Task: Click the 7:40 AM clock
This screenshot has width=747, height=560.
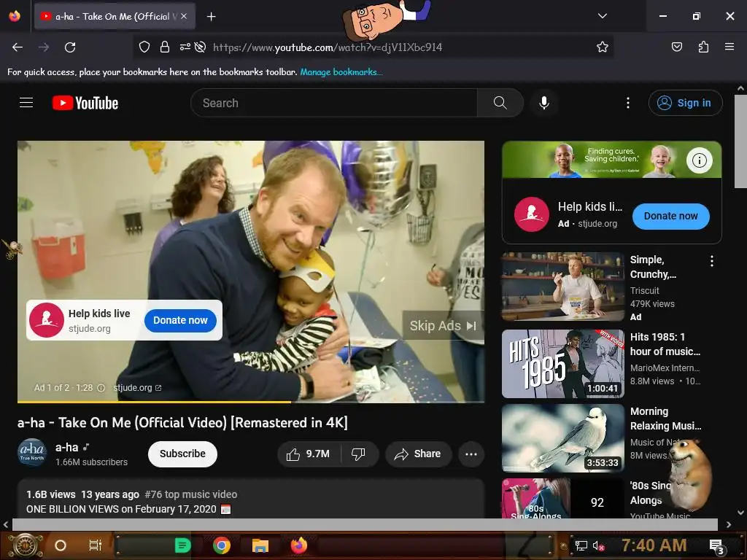Action: pyautogui.click(x=654, y=545)
